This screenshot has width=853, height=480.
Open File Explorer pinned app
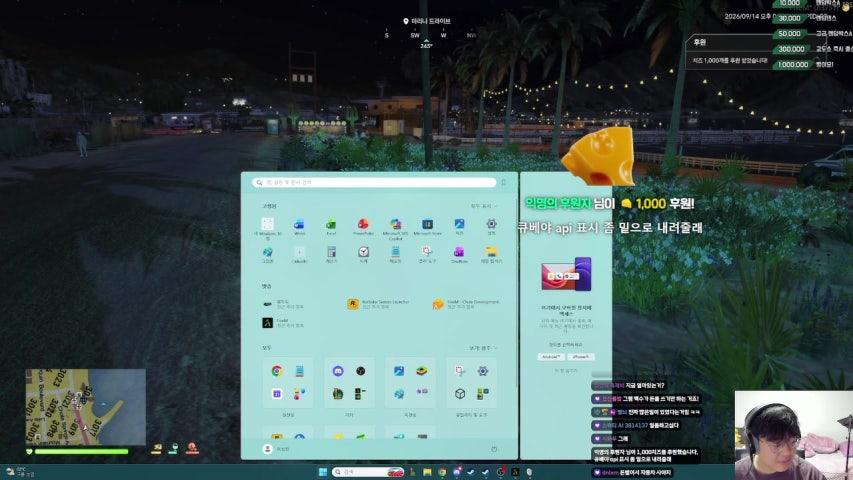click(491, 255)
